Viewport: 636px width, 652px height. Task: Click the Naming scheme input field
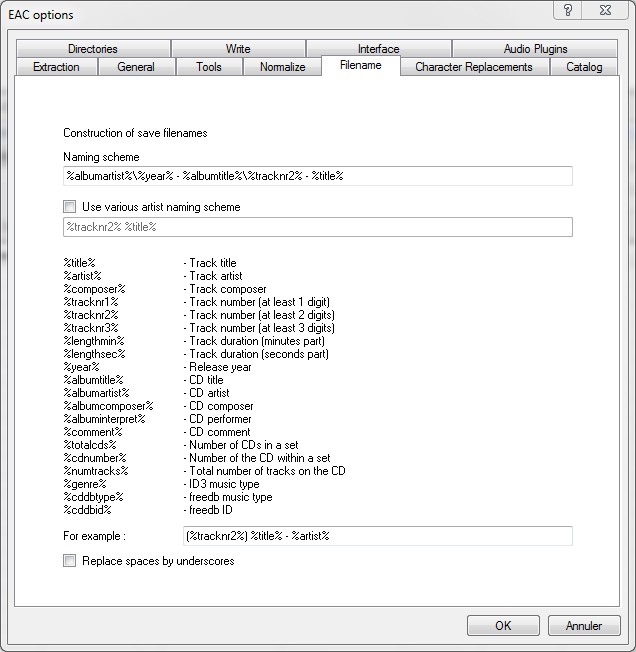click(x=317, y=176)
